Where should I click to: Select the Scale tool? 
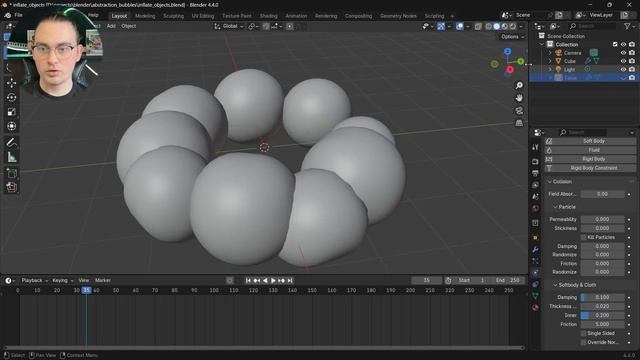click(11, 112)
